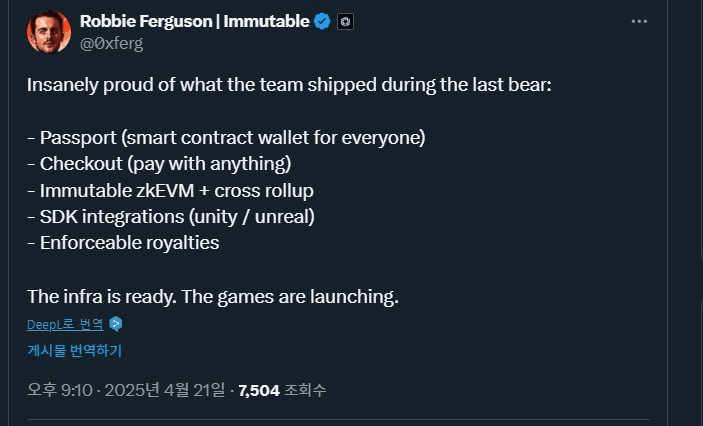Click the 'The infra is ready' sentence
This screenshot has height=426, width=703.
(x=213, y=296)
